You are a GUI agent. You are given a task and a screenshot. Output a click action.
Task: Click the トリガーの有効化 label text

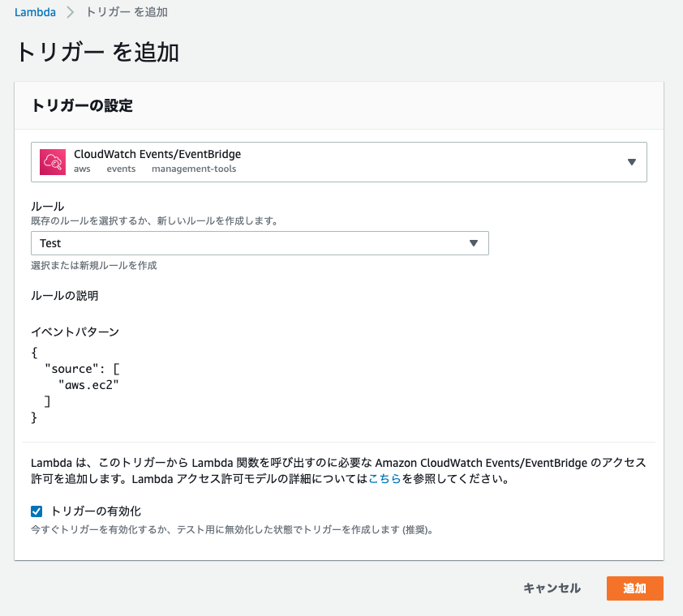(x=96, y=511)
